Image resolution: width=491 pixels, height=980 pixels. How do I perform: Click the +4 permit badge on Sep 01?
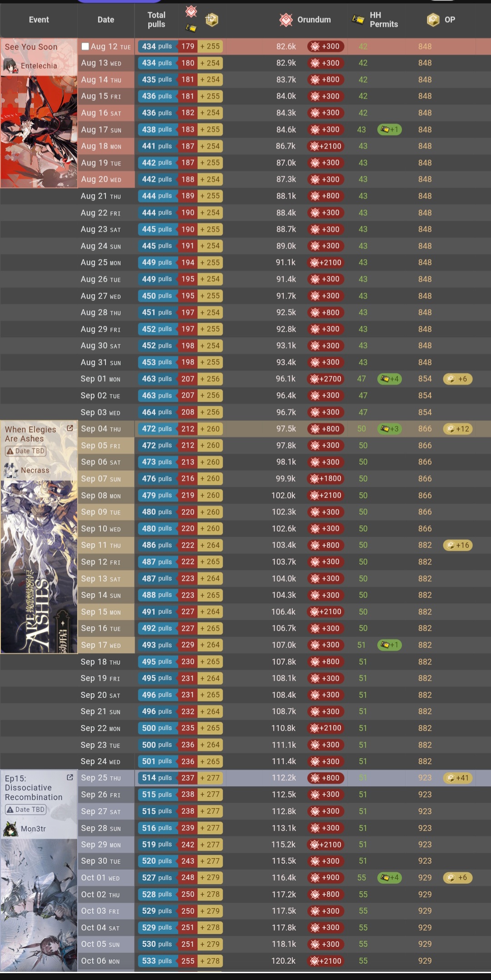pyautogui.click(x=390, y=379)
